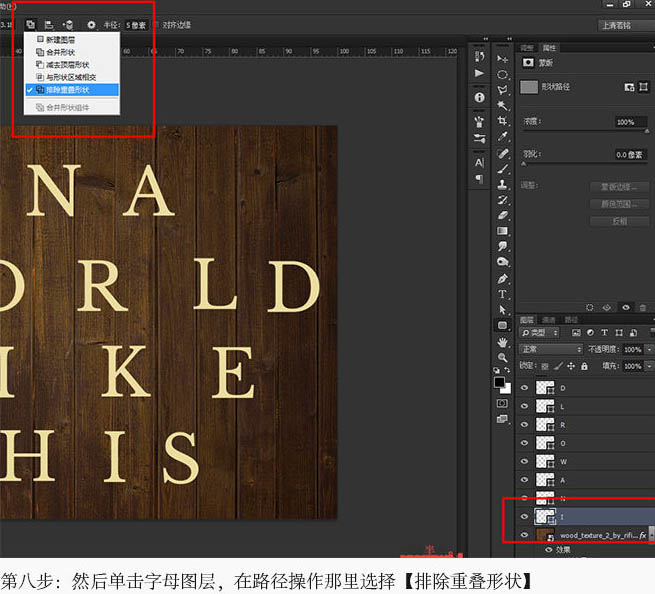Open the layer filter type dropdown
655x594 pixels.
(539, 333)
